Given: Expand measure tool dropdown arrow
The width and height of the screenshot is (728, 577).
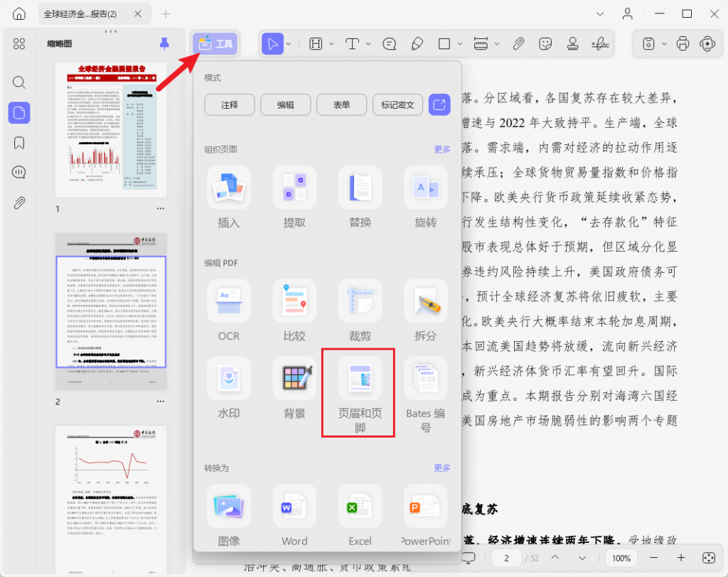Looking at the screenshot, I should (497, 43).
